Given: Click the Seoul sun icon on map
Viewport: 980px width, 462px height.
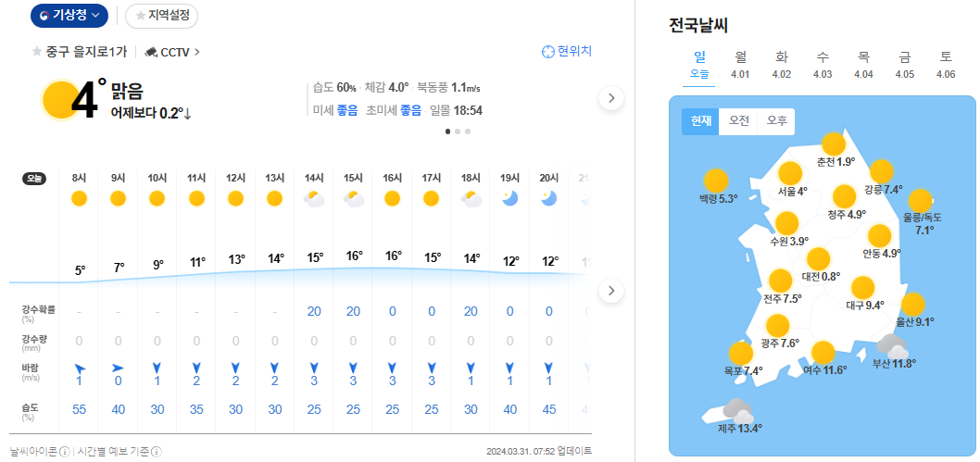Looking at the screenshot, I should click(x=790, y=173).
